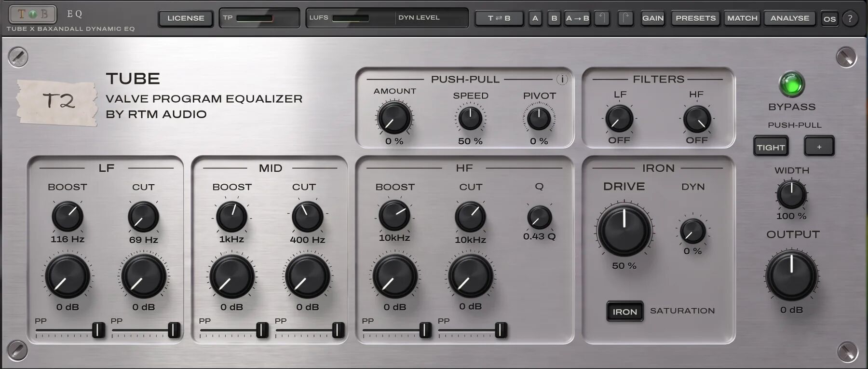Click the undo arrow icon
The image size is (868, 369).
point(602,18)
